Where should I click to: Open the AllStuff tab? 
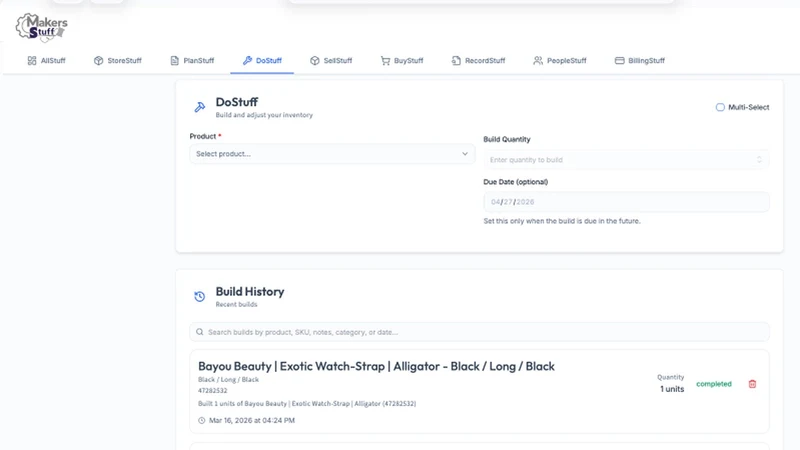click(x=46, y=61)
